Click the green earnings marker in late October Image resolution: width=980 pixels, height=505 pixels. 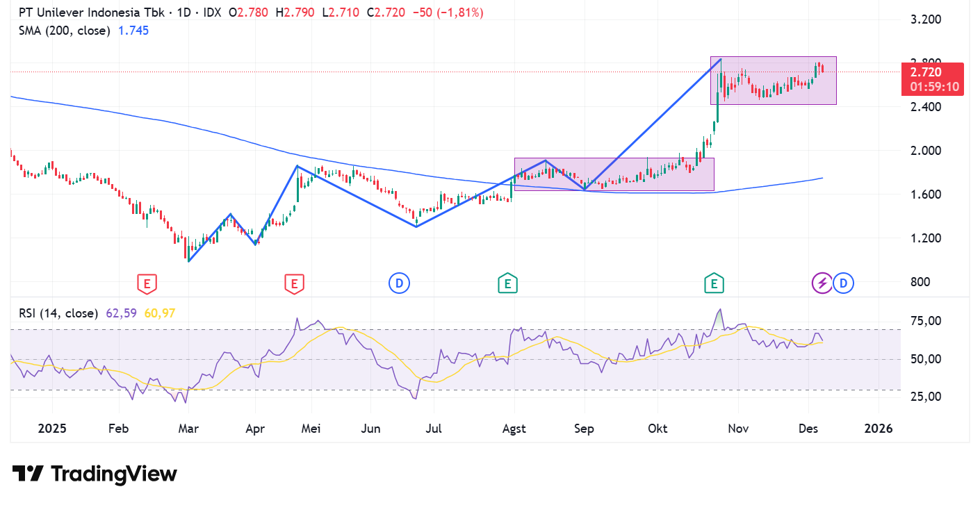click(713, 283)
